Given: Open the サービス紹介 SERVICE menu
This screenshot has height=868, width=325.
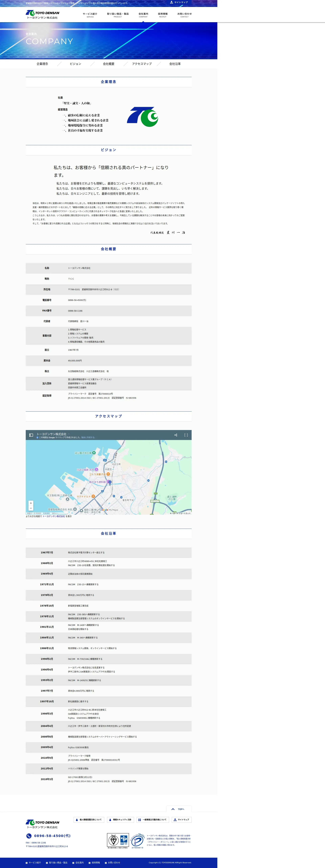Looking at the screenshot, I should click(x=90, y=15).
